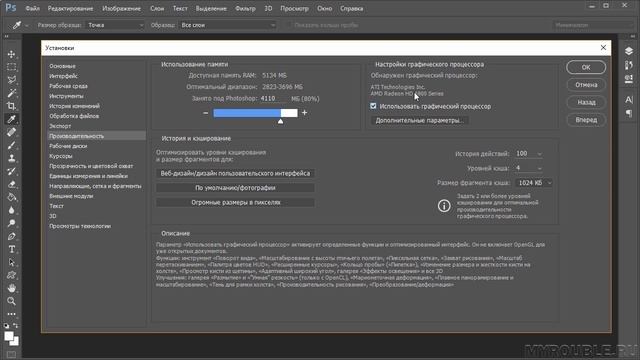The image size is (640, 360).
Task: Click the info icon near cache hint
Action: pyautogui.click(x=444, y=206)
